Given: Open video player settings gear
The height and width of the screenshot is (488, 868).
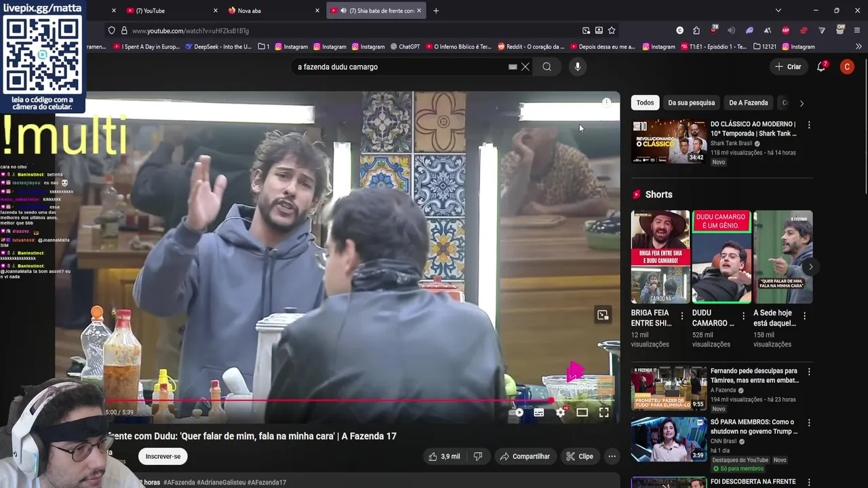Looking at the screenshot, I should click(x=561, y=412).
